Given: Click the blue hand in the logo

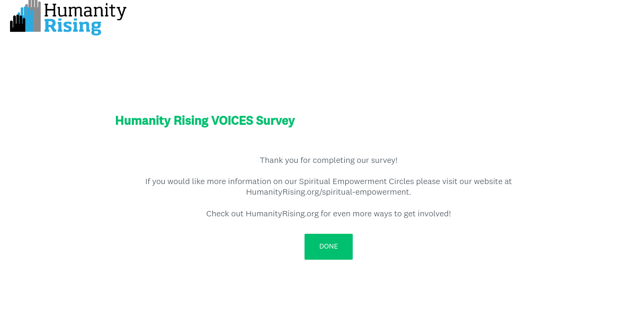Looking at the screenshot, I should click(x=26, y=19).
